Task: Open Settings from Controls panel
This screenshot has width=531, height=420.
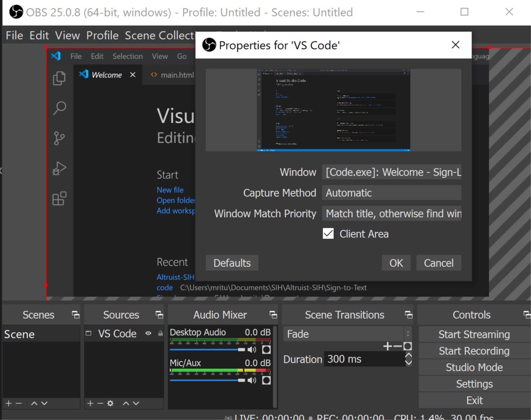Action: point(474,384)
